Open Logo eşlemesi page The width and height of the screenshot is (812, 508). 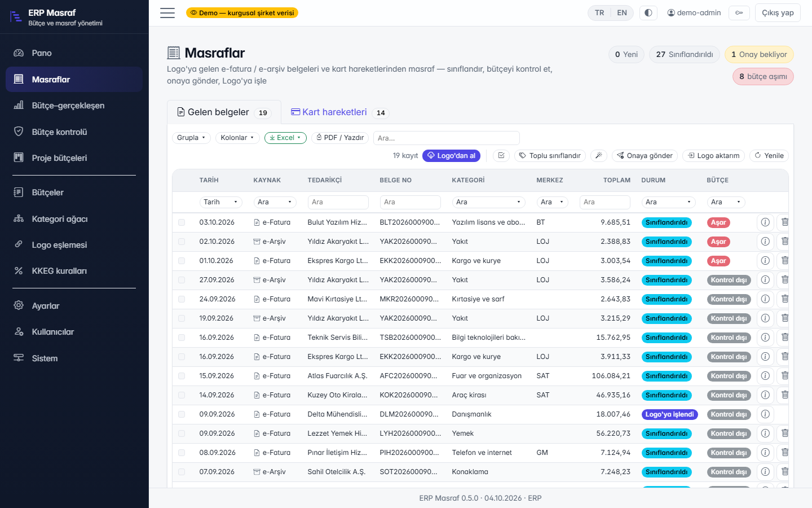[x=74, y=245]
